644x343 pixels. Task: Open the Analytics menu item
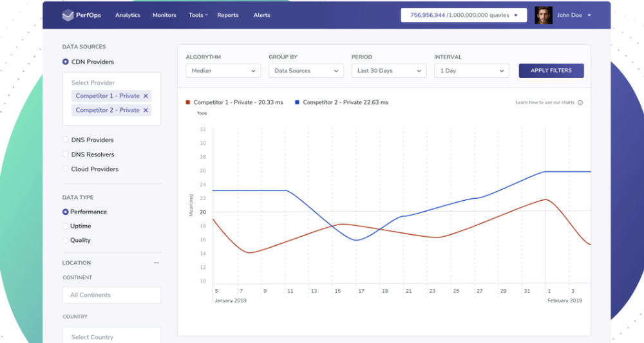(128, 15)
